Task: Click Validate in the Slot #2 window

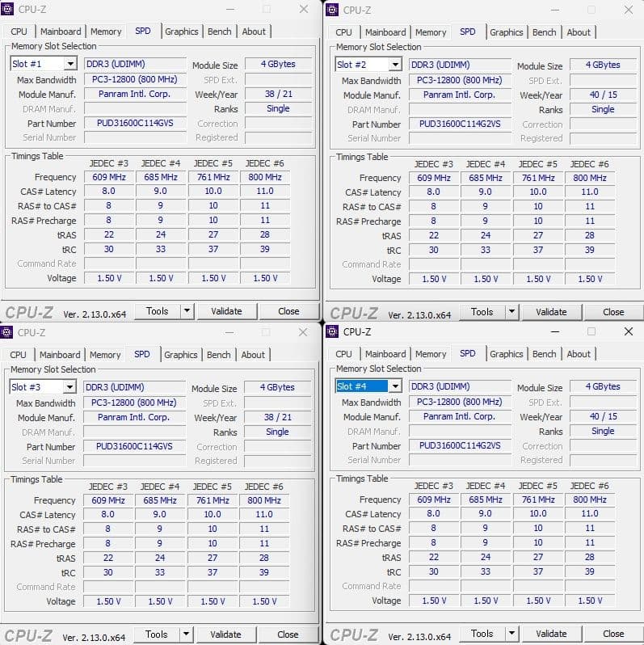Action: pos(551,312)
